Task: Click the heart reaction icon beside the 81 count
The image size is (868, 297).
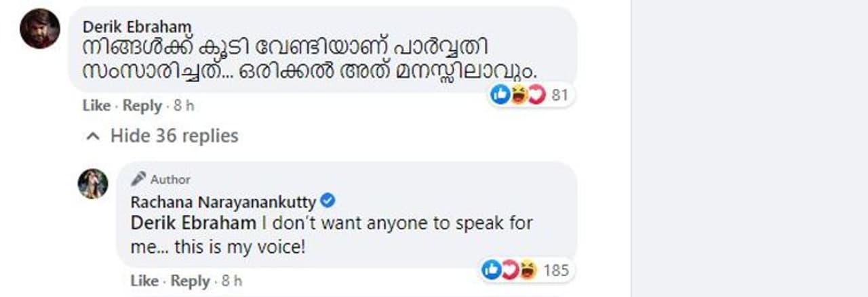Action: 536,96
